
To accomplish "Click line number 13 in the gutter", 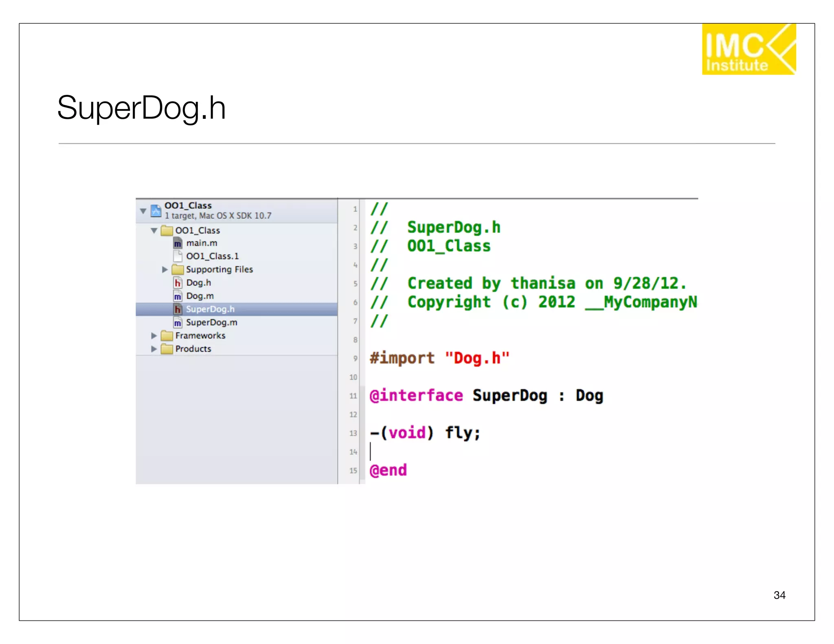I will (353, 433).
